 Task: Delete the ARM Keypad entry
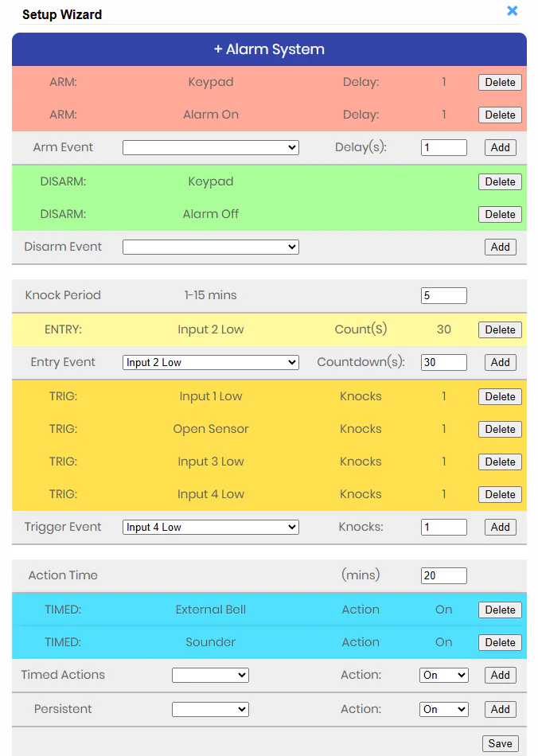click(500, 82)
